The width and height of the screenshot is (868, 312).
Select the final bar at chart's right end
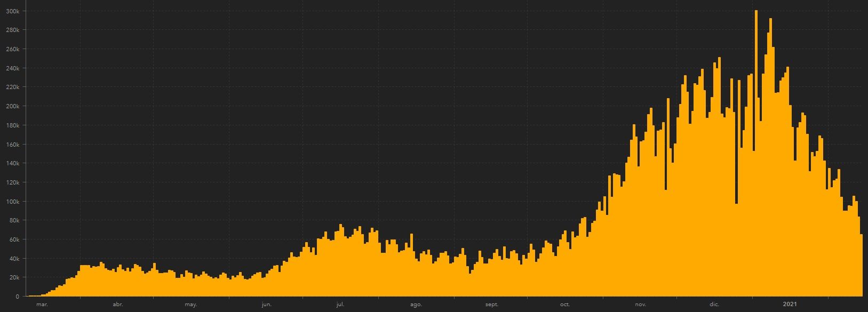pos(861,265)
